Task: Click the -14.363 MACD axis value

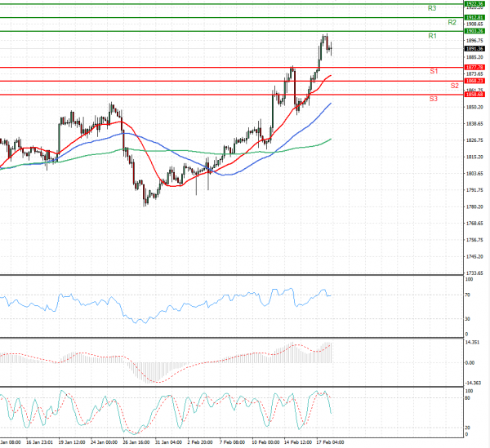Action: [x=473, y=383]
